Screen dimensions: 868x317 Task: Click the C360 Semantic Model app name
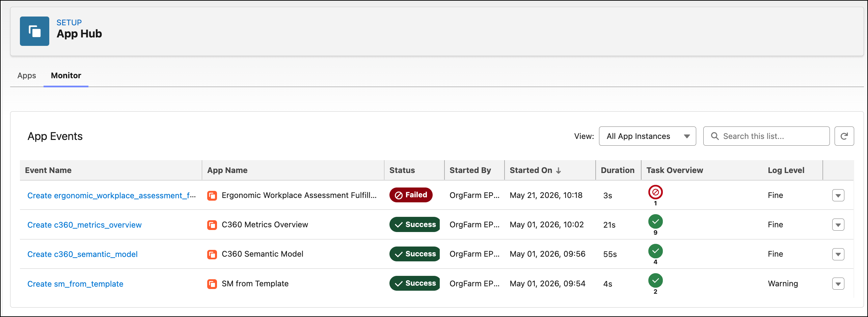tap(263, 254)
